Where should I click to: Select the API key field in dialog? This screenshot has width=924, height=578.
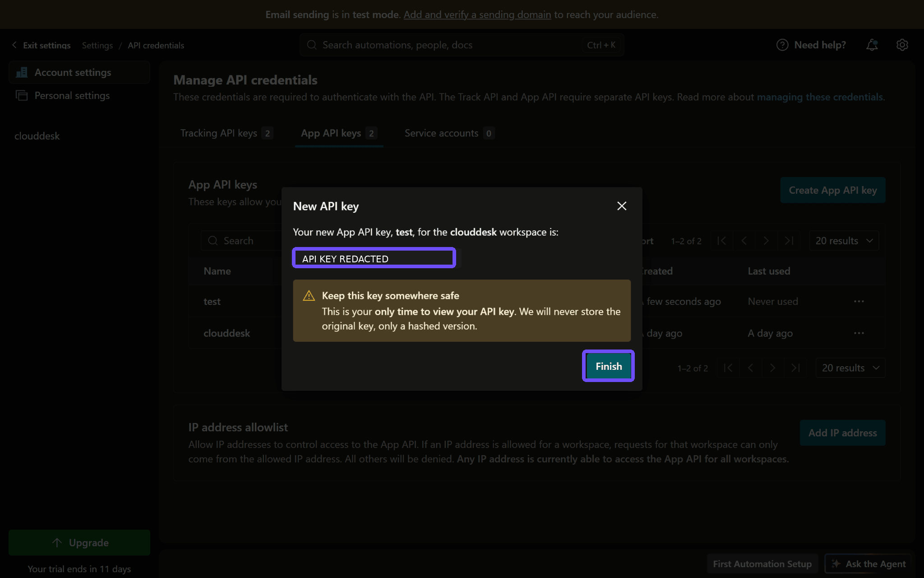(374, 258)
